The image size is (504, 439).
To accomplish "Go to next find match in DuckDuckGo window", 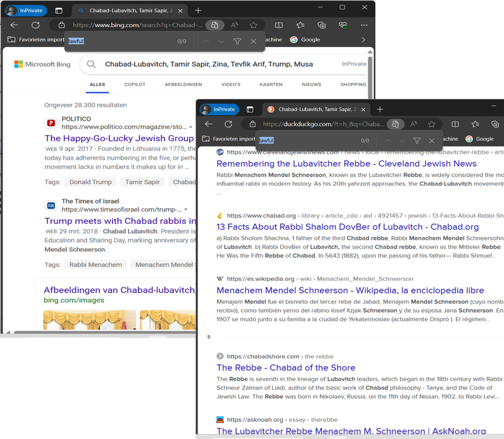I will [402, 140].
